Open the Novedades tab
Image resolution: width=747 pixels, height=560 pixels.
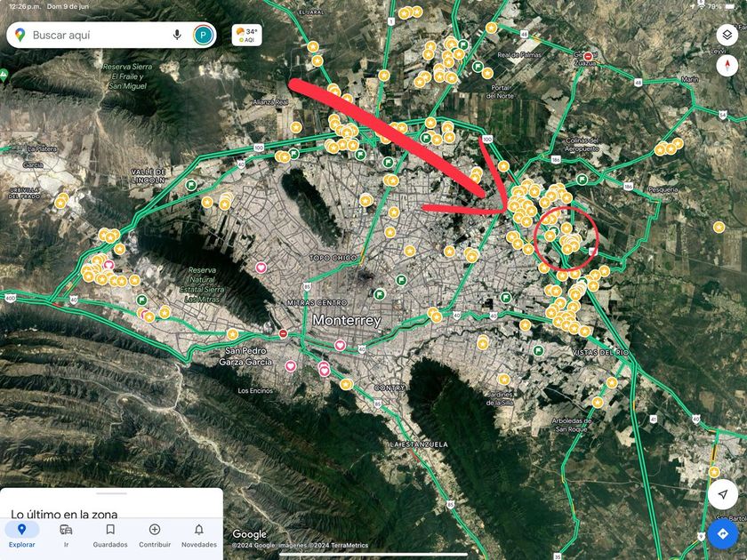(198, 536)
